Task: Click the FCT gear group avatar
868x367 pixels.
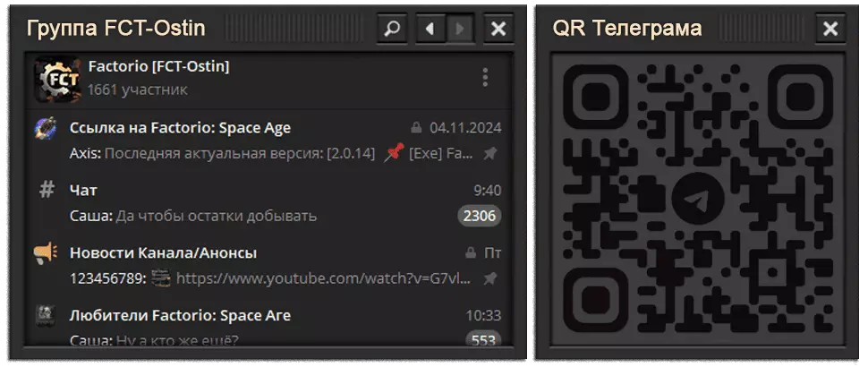Action: tap(57, 79)
